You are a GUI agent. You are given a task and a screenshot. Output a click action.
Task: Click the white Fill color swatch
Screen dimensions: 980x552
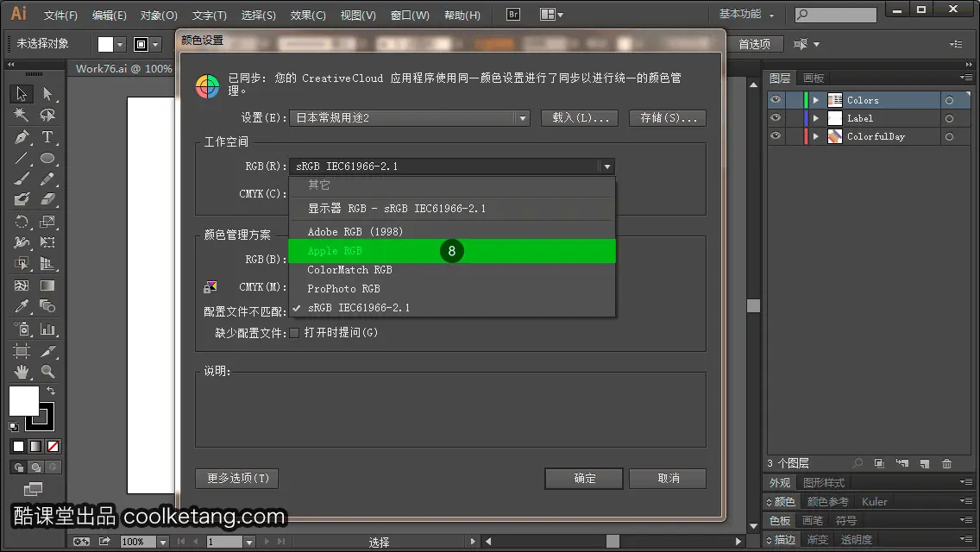[x=24, y=401]
